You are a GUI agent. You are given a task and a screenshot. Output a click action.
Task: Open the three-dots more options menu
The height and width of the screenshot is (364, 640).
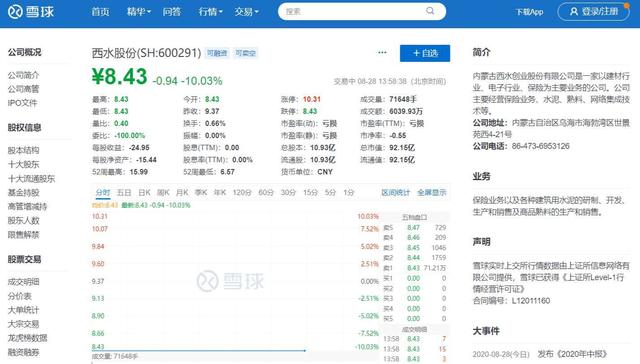382,53
